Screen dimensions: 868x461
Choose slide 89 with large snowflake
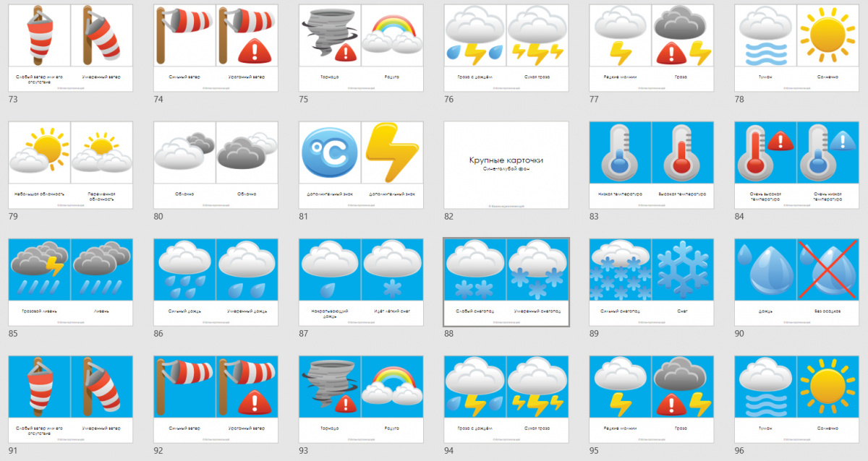652,282
